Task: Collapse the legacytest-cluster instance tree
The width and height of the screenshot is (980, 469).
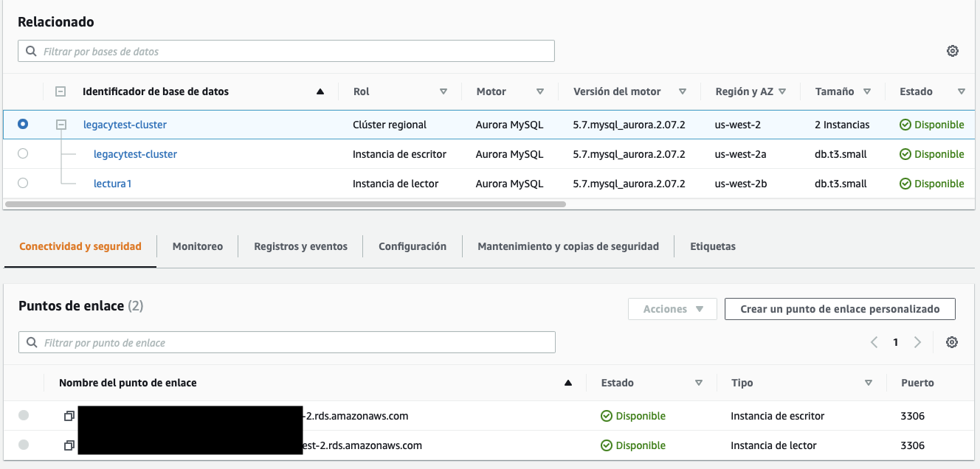Action: (61, 124)
